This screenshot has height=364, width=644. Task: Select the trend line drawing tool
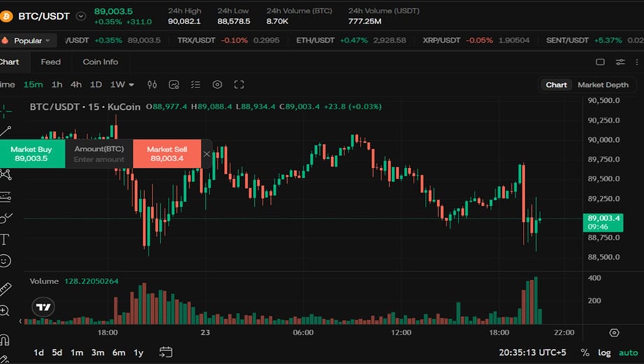coord(6,132)
